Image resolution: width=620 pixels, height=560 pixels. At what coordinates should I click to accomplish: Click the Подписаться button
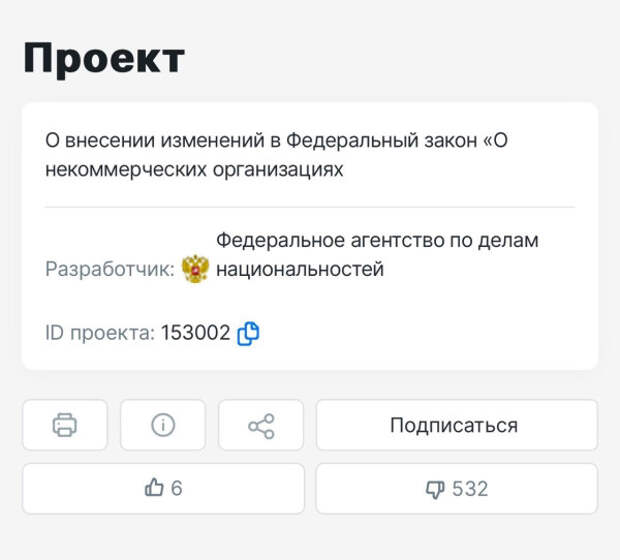457,425
